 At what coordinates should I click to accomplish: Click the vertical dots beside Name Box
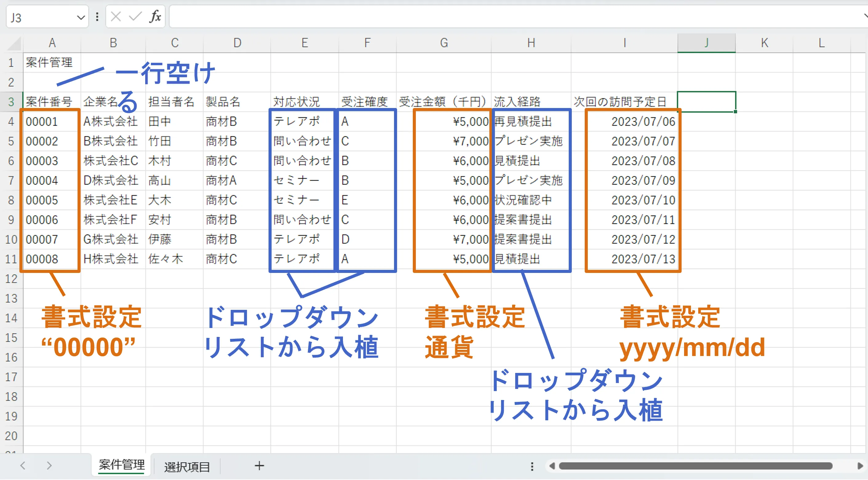pyautogui.click(x=97, y=17)
